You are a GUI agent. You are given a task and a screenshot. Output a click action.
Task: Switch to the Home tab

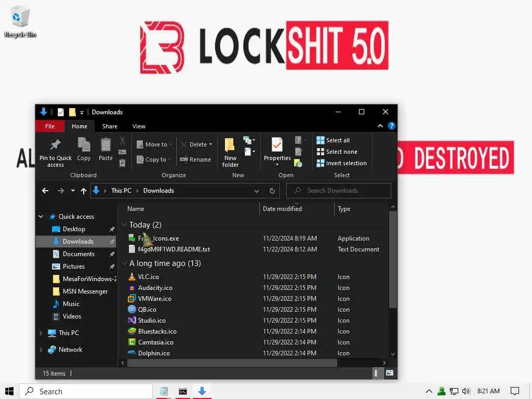[79, 126]
